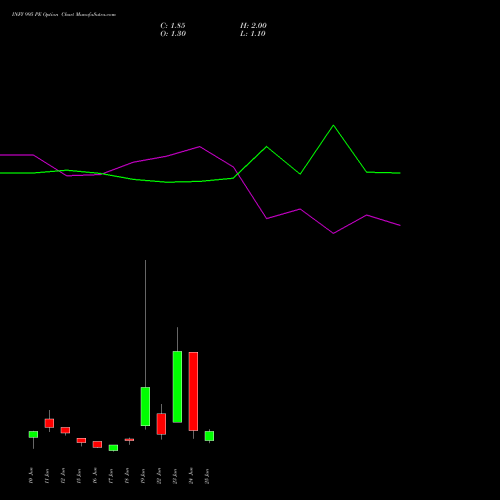Click the '11 Jun' date axis label
Screen dimensions: 500x500
(x=47, y=476)
